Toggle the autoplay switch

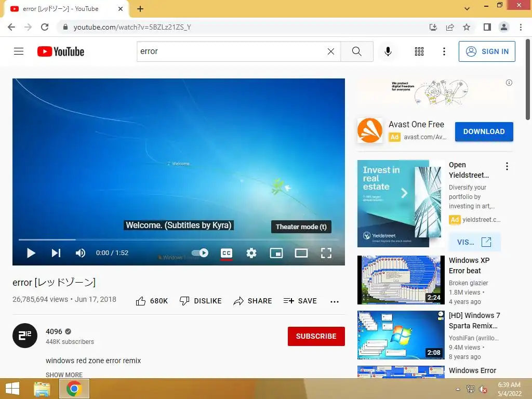[x=200, y=253]
